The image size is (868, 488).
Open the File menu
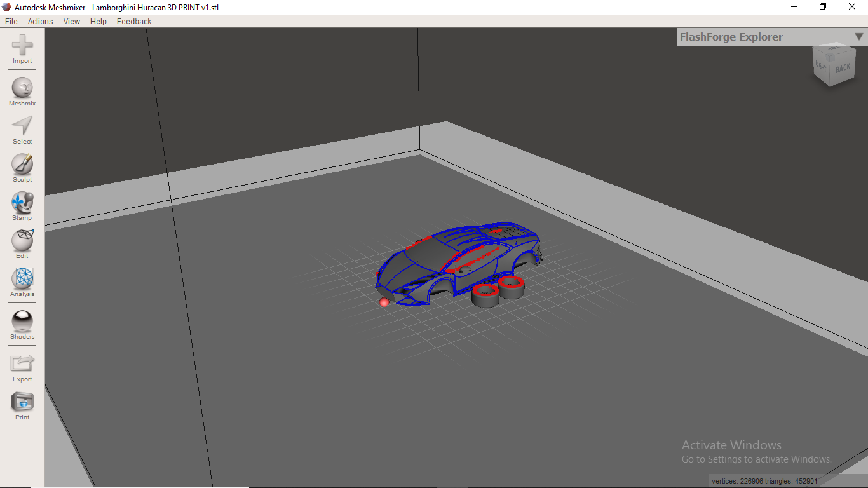tap(11, 22)
